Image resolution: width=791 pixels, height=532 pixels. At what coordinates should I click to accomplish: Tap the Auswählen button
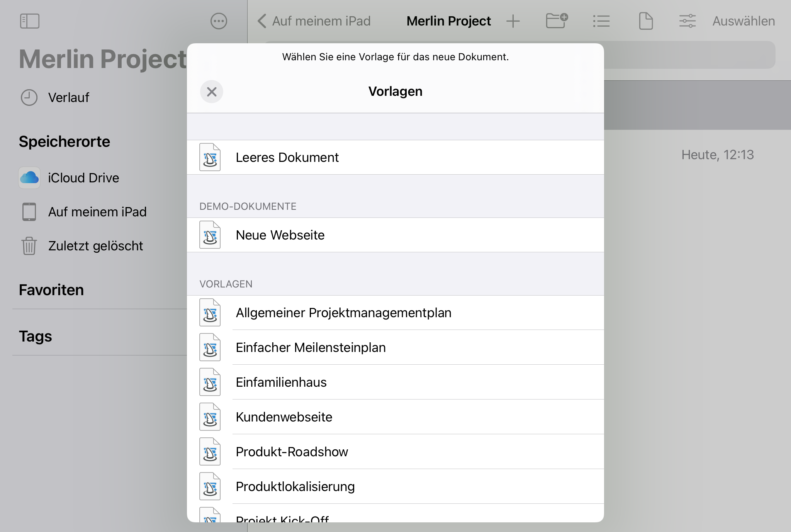click(x=743, y=21)
